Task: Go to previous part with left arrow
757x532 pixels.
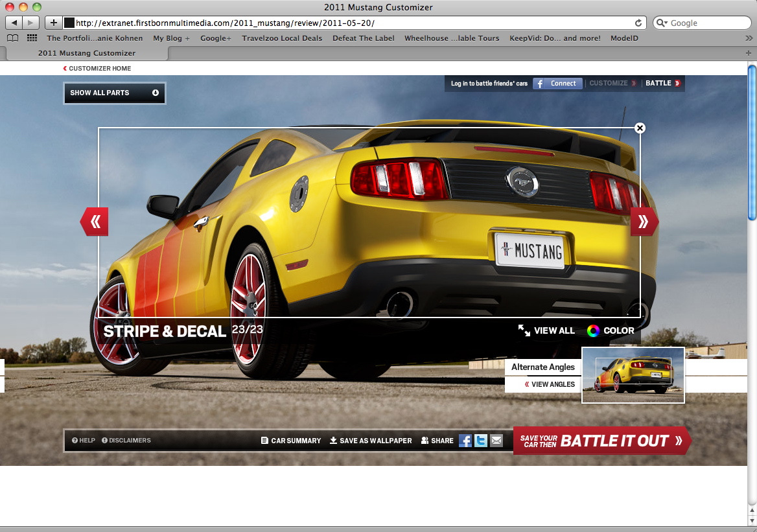Action: click(x=95, y=222)
